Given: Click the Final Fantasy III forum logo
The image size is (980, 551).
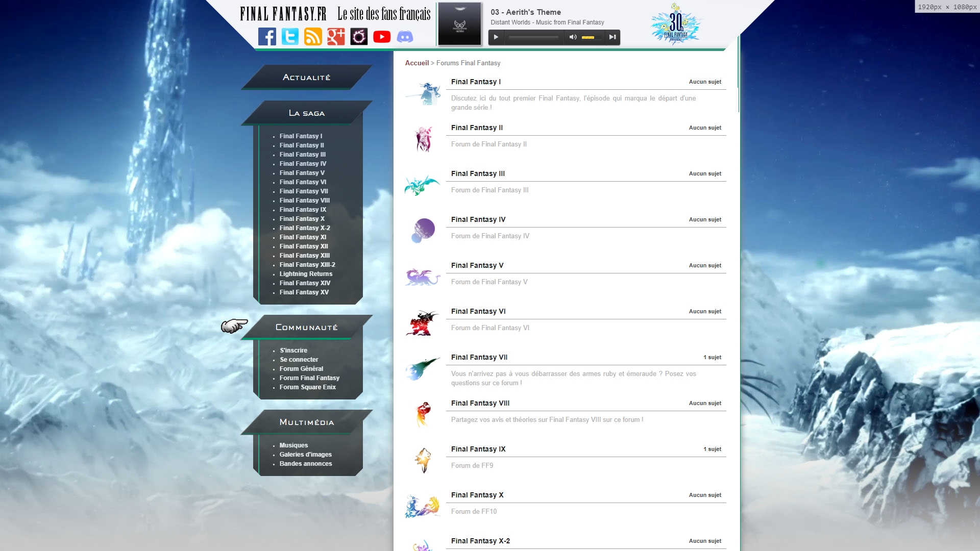Looking at the screenshot, I should click(423, 185).
